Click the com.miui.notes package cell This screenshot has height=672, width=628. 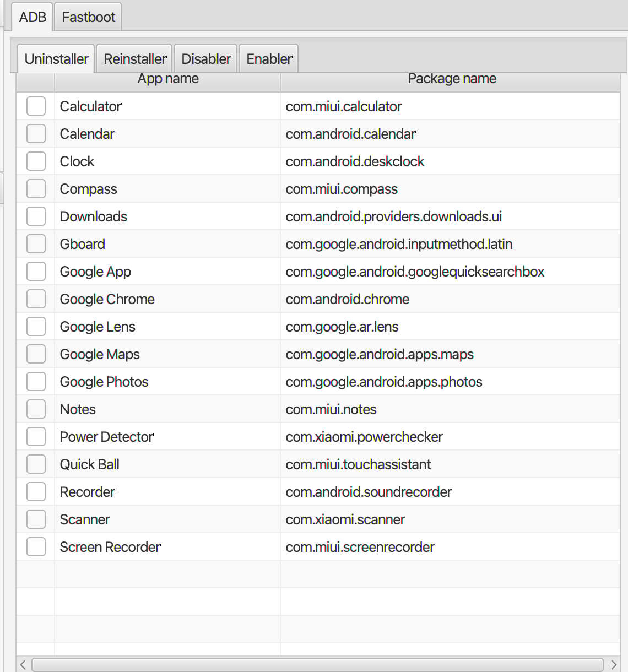click(x=451, y=409)
